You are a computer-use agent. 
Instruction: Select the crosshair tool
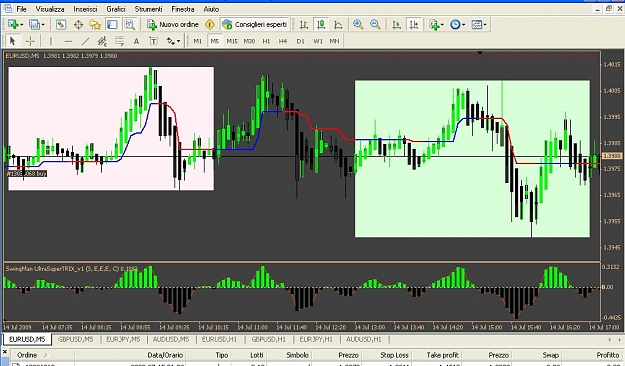pos(30,41)
